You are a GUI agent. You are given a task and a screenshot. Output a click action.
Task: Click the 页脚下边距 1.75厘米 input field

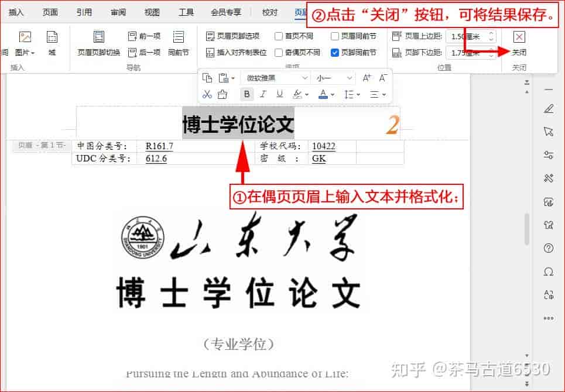471,53
